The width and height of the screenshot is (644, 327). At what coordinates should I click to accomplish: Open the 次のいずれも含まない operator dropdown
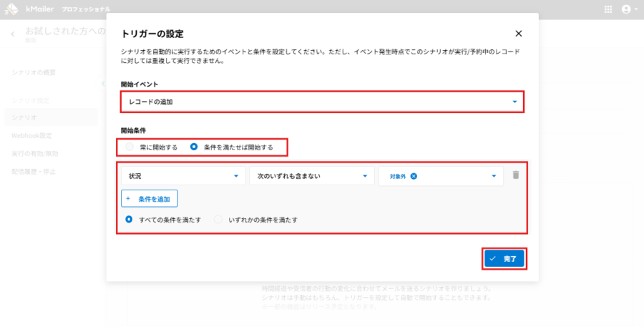pyautogui.click(x=311, y=176)
